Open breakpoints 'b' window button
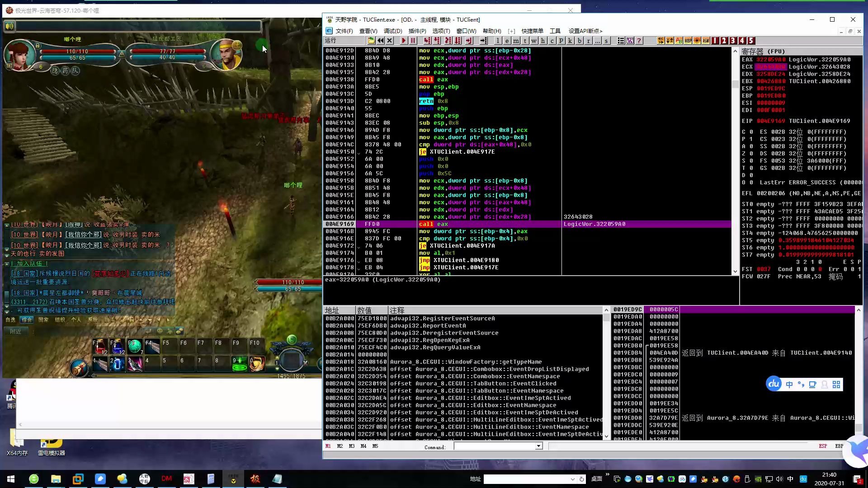868x488 pixels. click(580, 41)
